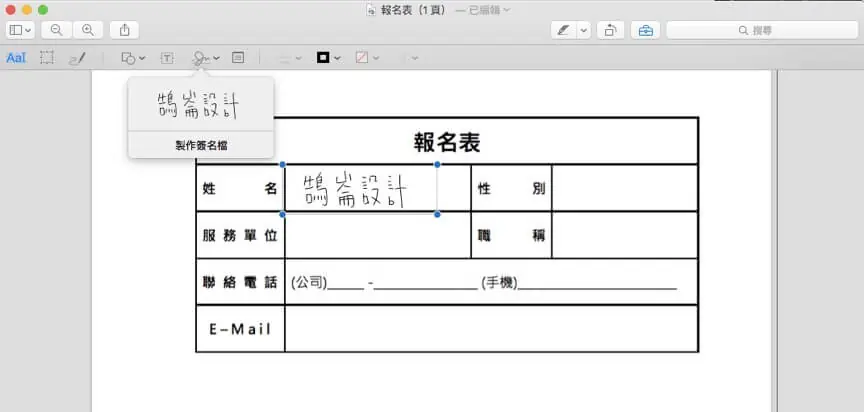864x412 pixels.
Task: Select the signature placed in the form
Action: [360, 189]
